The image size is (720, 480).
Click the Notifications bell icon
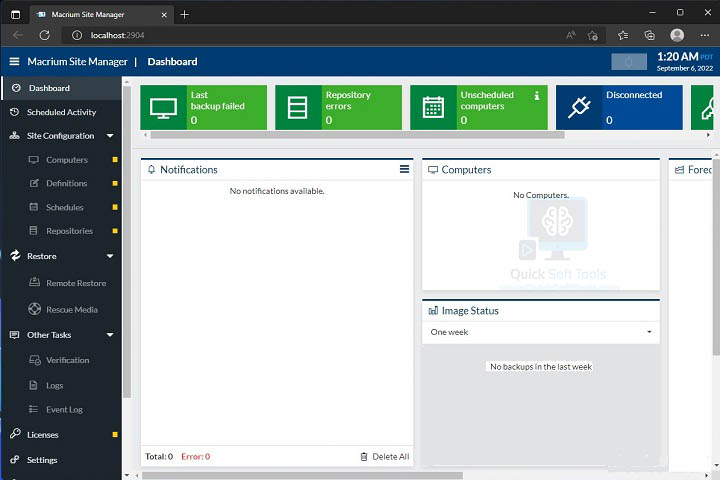point(152,169)
